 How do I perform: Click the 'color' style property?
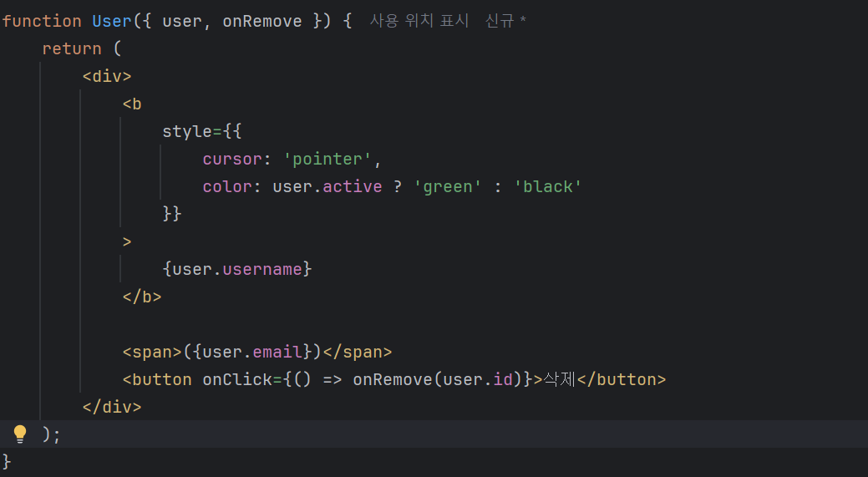pos(227,187)
